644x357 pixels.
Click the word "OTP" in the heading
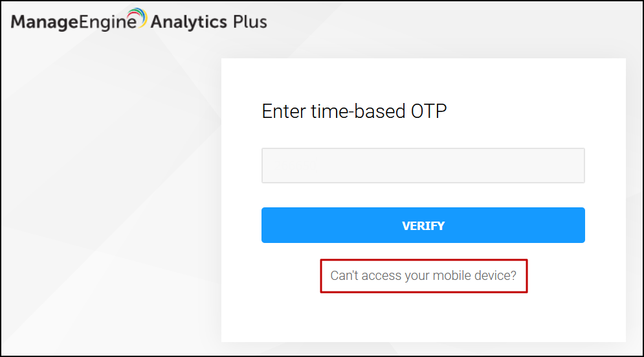click(x=428, y=111)
